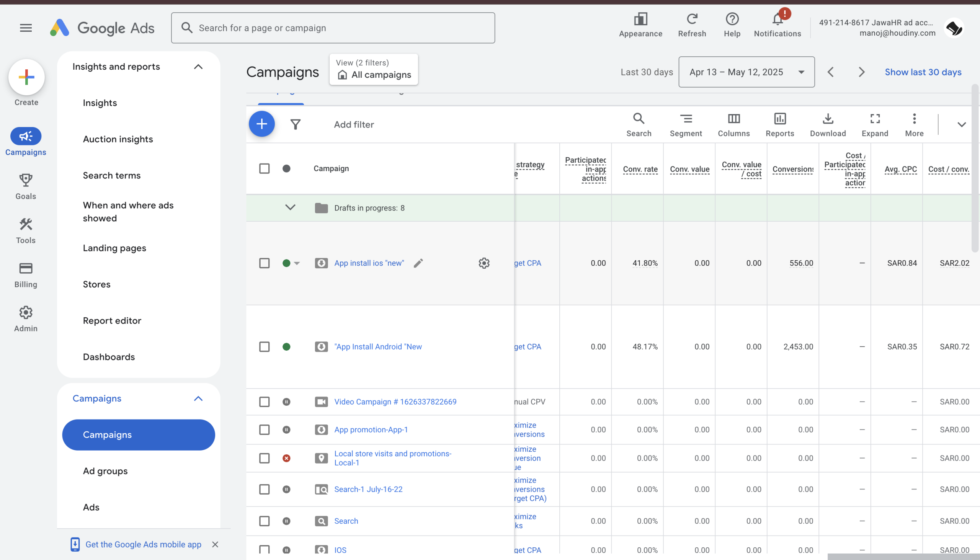Image resolution: width=980 pixels, height=560 pixels.
Task: Open the Search-1 July-16-22 campaign link
Action: point(368,489)
